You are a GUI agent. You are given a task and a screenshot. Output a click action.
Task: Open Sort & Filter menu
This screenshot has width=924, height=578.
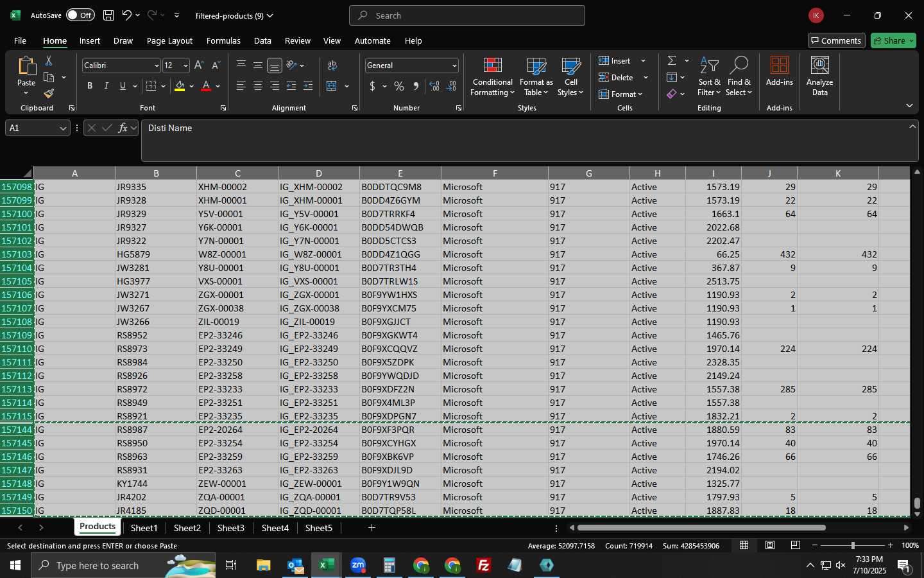(x=709, y=77)
